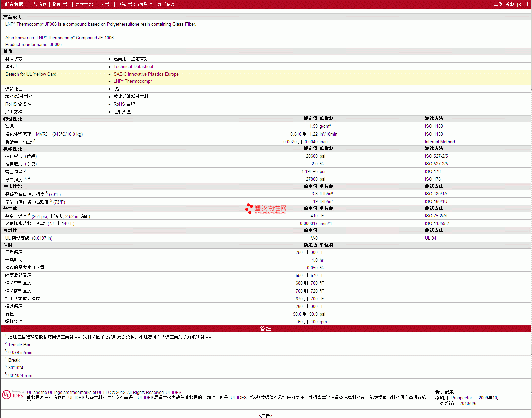
Task: Click the V-0 flame rating value
Action: pos(314,238)
